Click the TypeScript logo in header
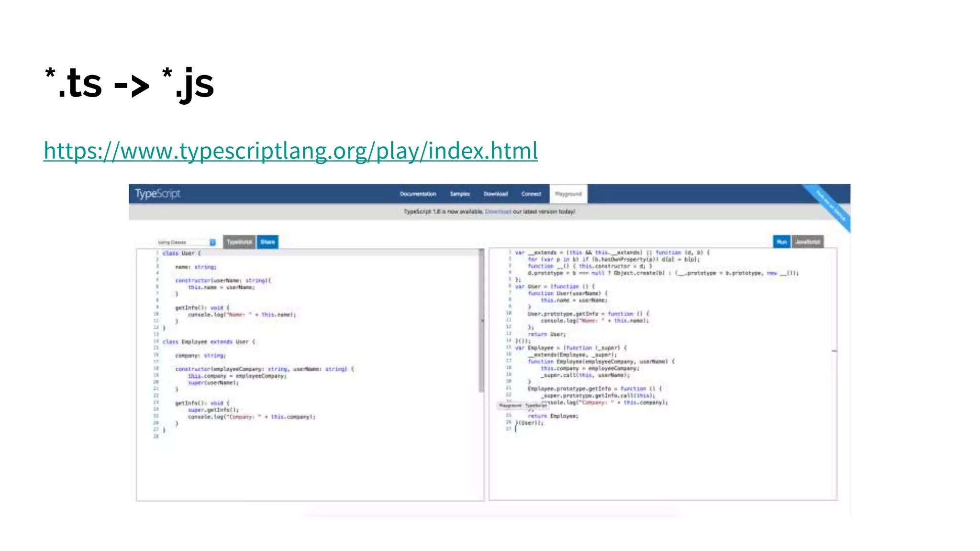 click(157, 194)
